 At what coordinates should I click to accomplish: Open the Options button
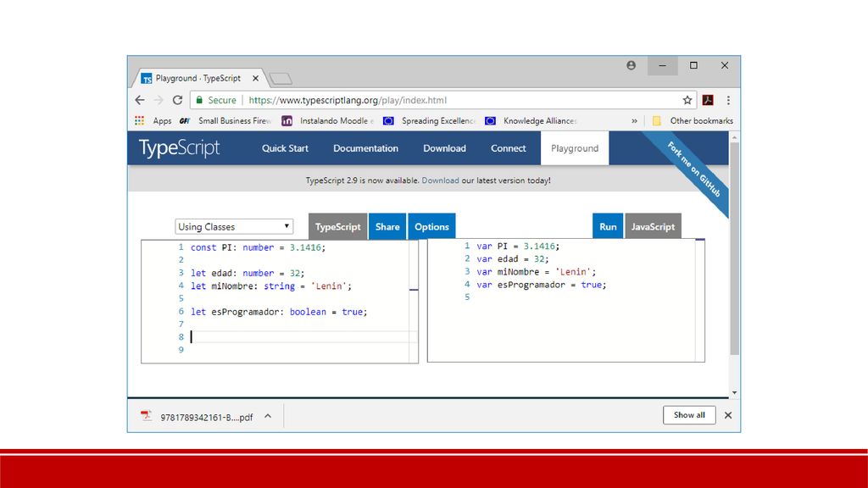[x=431, y=227]
